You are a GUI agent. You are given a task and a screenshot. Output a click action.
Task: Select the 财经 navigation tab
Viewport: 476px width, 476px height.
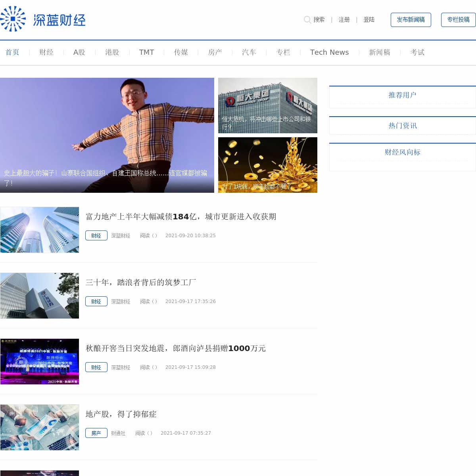(46, 52)
